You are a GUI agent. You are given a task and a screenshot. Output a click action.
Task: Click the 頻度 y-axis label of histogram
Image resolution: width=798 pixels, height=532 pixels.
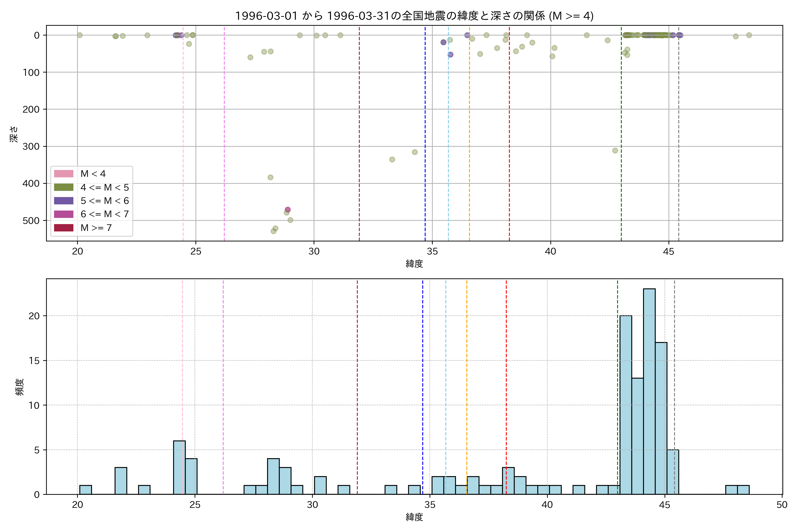pyautogui.click(x=20, y=387)
